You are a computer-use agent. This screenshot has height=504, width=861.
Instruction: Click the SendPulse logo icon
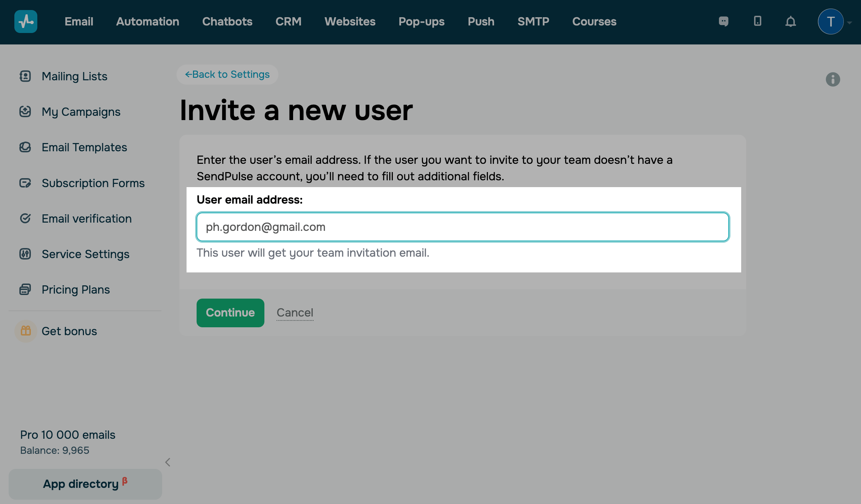coord(25,22)
